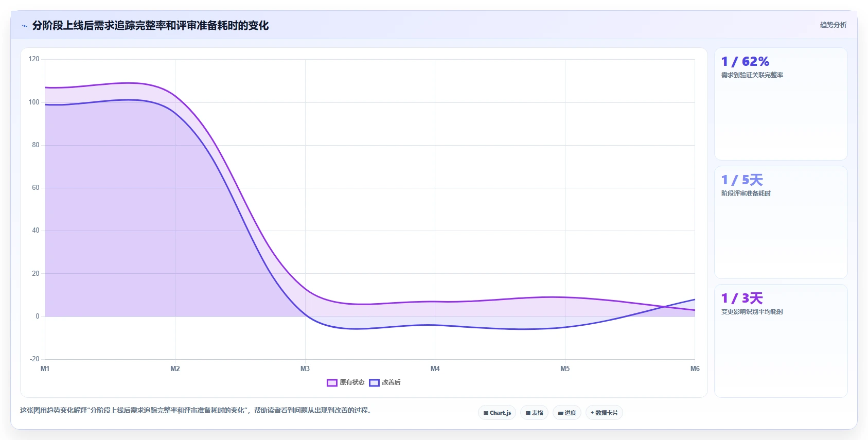This screenshot has width=868, height=440.
Task: Click the 120 value on y-axis
Action: tap(34, 59)
